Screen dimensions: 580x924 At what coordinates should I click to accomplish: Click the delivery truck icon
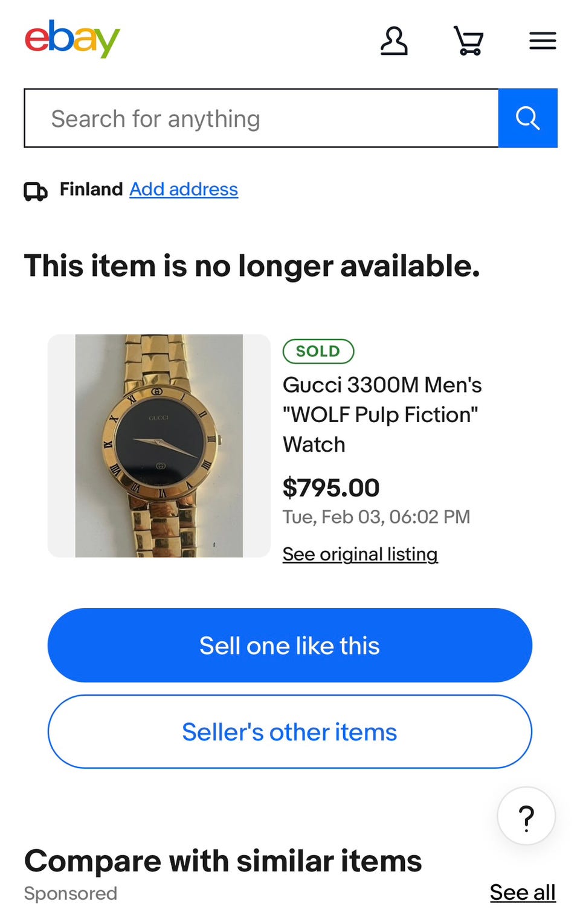[36, 191]
